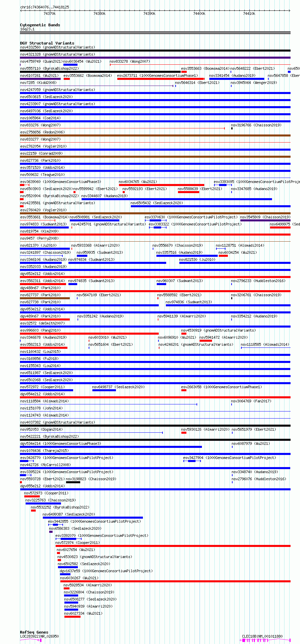Click the esv2758656 (Redon2006) label
Screen dimensions: 300x644
click(x=42, y=132)
